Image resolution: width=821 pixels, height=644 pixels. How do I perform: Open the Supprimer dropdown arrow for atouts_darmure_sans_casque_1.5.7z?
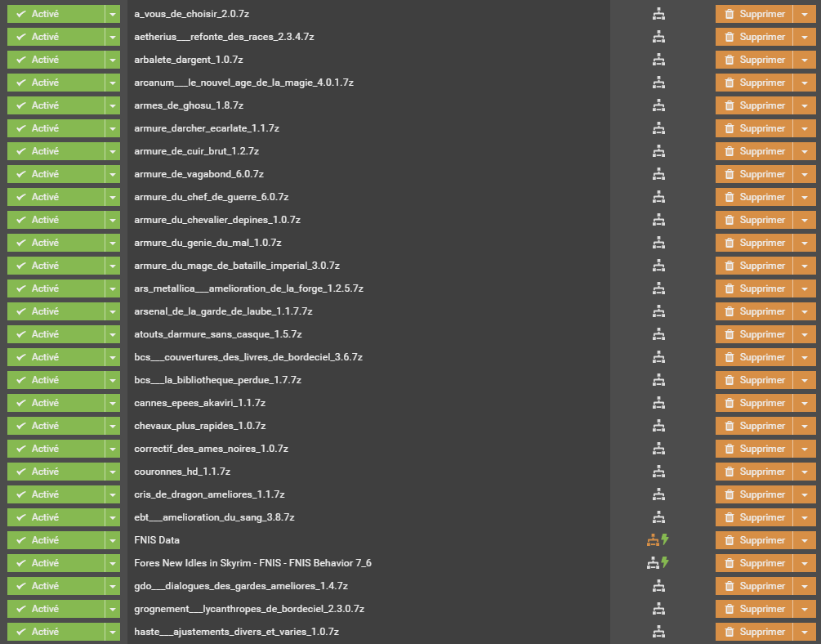(x=805, y=334)
